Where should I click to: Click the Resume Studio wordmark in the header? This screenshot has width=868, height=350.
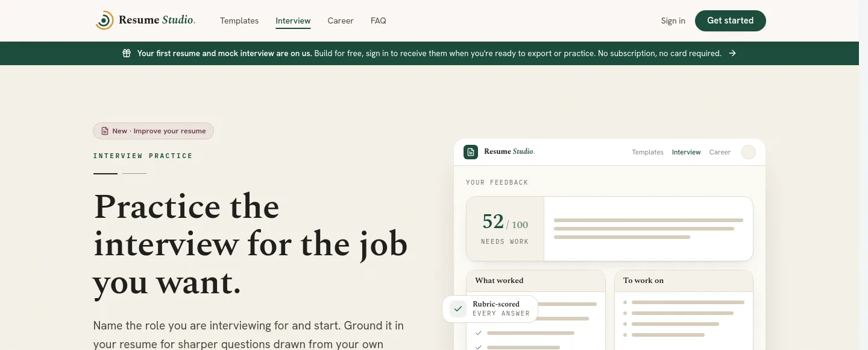point(157,20)
